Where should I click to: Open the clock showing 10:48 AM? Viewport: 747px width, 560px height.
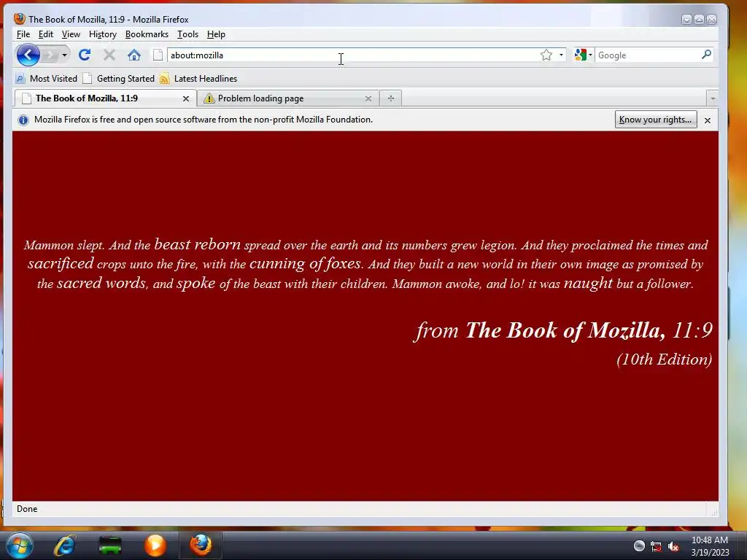tap(710, 546)
